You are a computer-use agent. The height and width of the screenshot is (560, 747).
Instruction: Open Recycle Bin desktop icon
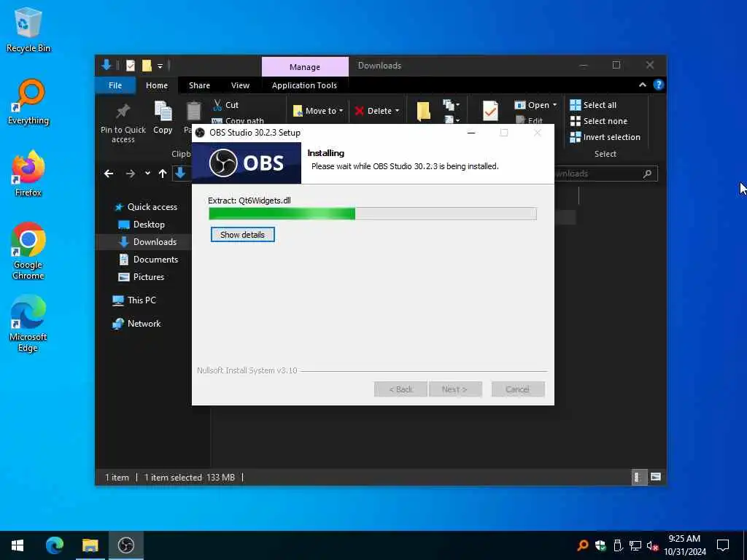[28, 29]
